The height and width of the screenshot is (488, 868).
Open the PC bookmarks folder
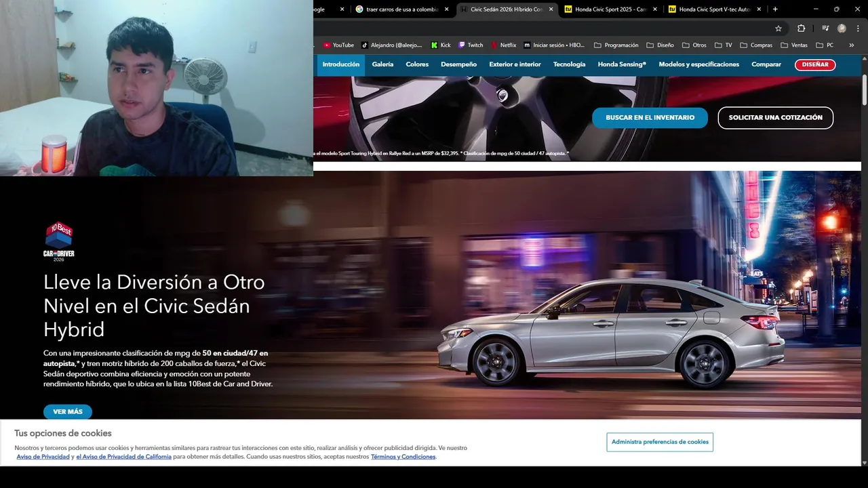825,45
